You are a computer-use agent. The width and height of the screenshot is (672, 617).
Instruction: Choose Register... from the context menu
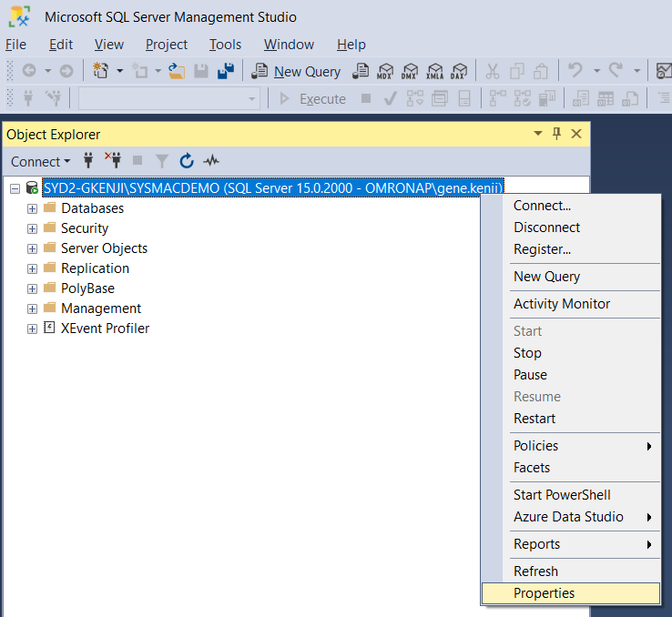tap(571, 248)
